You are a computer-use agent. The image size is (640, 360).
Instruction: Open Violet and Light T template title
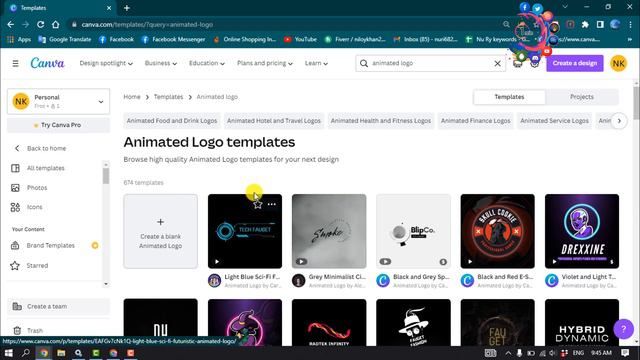click(x=589, y=277)
